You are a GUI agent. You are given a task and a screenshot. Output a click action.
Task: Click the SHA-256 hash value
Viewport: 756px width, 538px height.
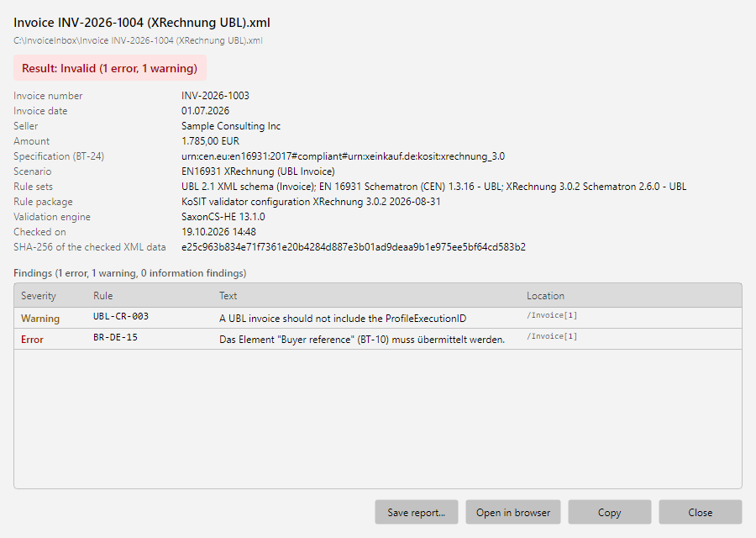click(354, 247)
